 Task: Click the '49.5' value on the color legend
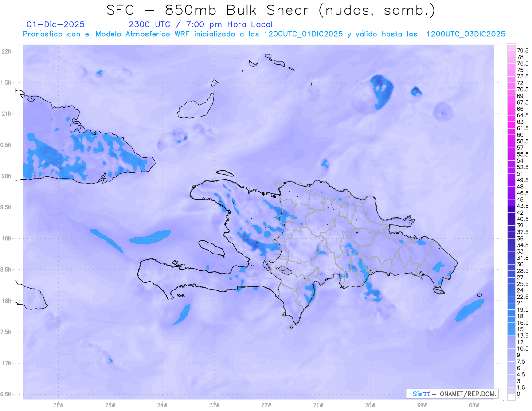click(x=523, y=180)
